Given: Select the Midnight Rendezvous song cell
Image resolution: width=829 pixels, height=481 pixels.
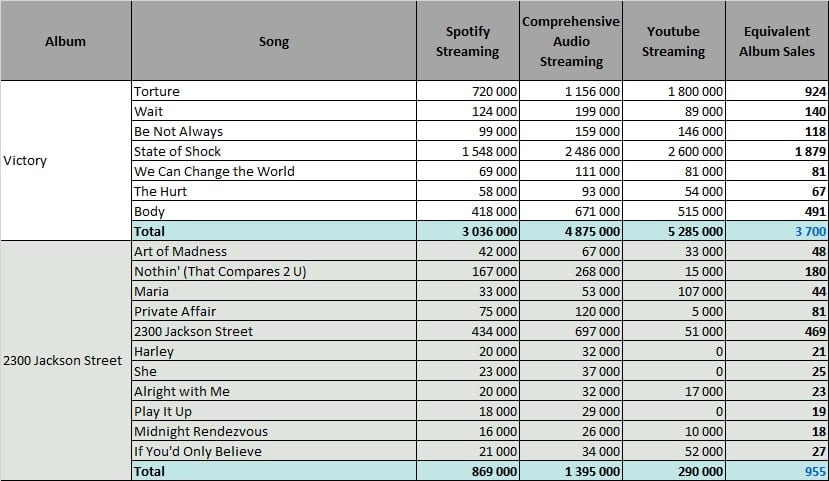Looking at the screenshot, I should coord(274,431).
